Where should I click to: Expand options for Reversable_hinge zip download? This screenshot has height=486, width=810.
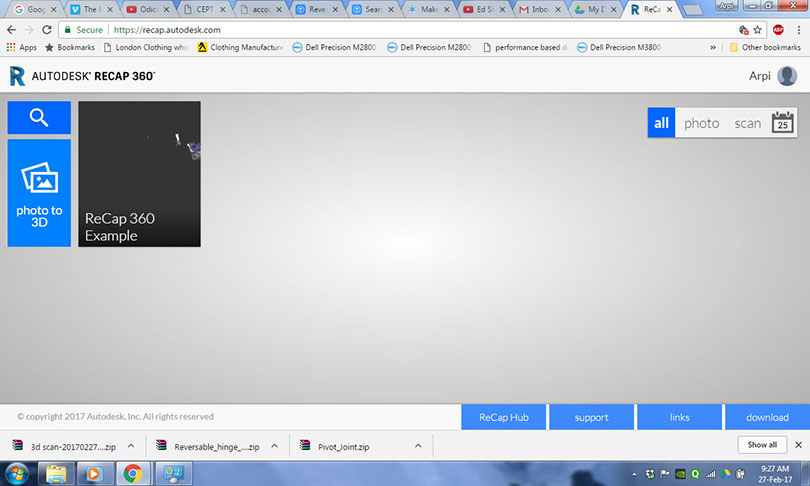pyautogui.click(x=275, y=446)
